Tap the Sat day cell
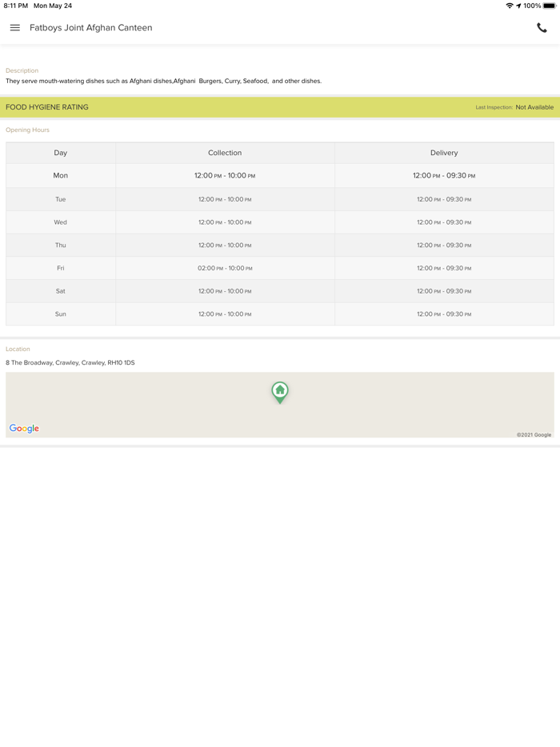 (61, 290)
